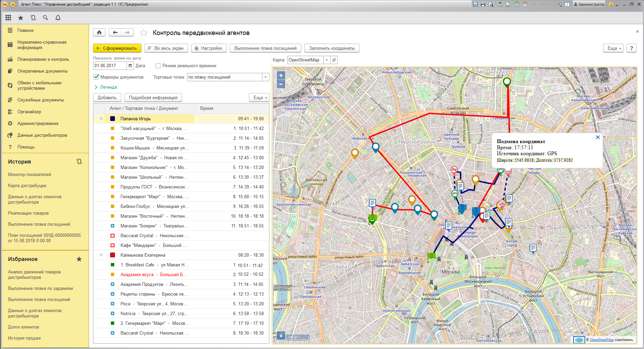644x349 pixels.
Task: Expand map overview double-arrow button
Action: pyautogui.click(x=281, y=336)
